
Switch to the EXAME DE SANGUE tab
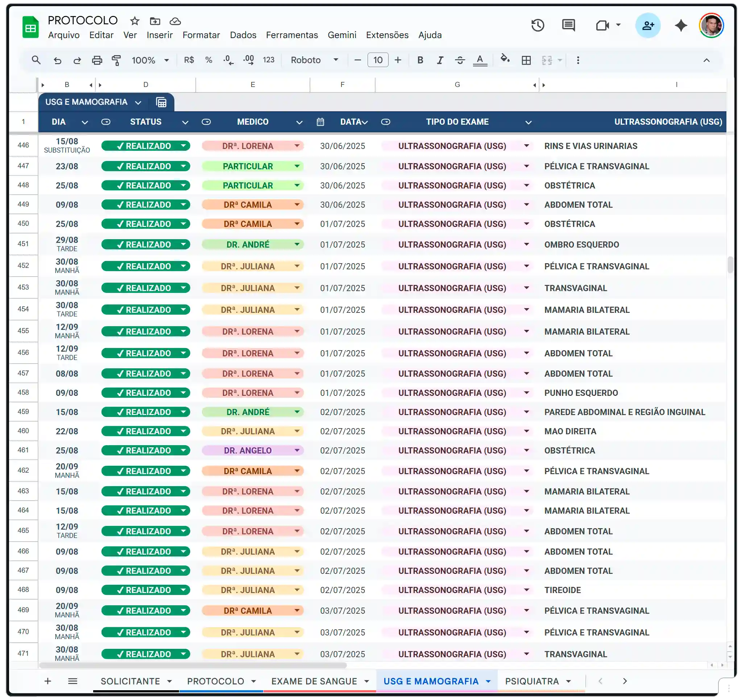tap(314, 681)
